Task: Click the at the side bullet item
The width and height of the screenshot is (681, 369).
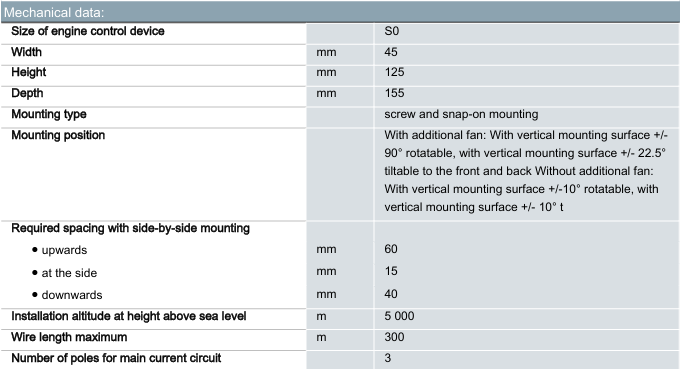Action: click(x=65, y=273)
